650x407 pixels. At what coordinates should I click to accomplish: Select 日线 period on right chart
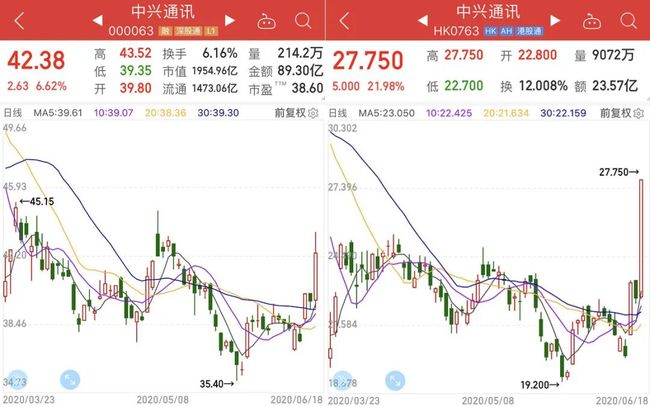(x=338, y=113)
